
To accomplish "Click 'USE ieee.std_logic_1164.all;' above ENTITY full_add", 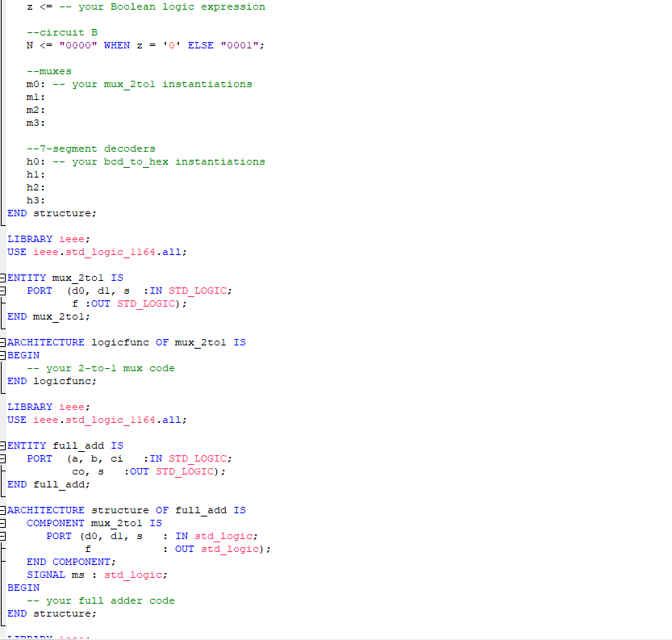I will (x=97, y=420).
